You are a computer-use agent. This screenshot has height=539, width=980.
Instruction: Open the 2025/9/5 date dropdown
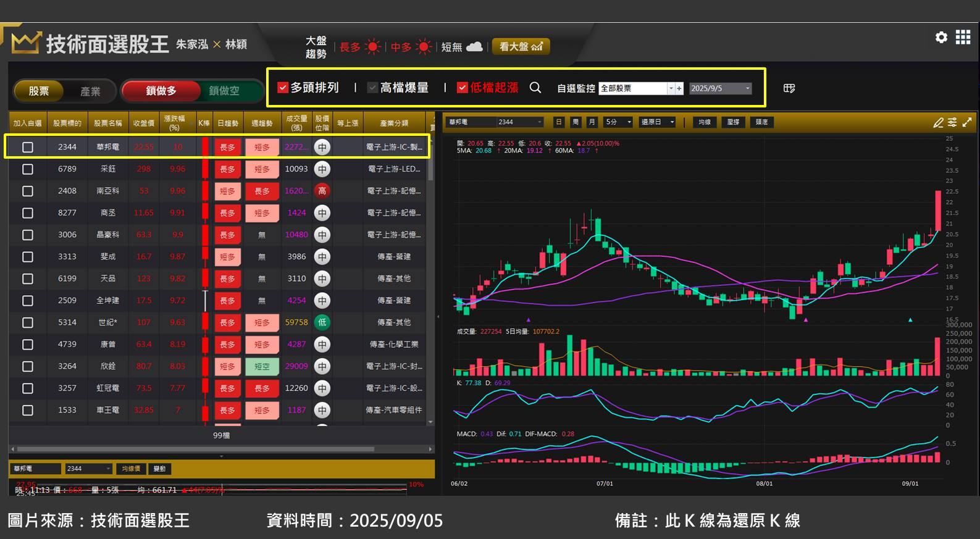[747, 88]
